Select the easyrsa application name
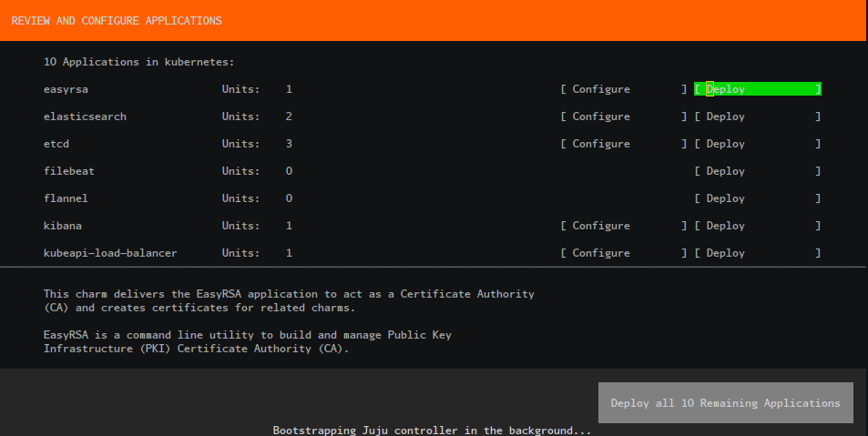This screenshot has height=436, width=868. pyautogui.click(x=66, y=89)
